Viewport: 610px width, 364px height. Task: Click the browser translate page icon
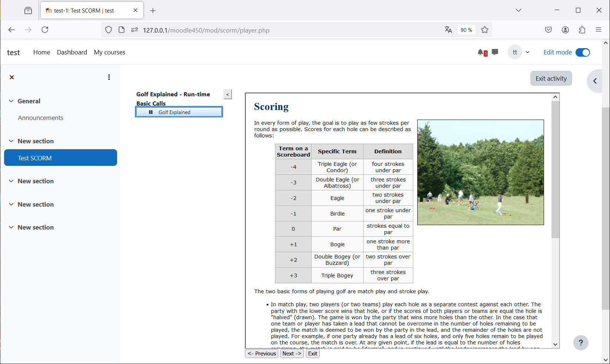coord(448,30)
